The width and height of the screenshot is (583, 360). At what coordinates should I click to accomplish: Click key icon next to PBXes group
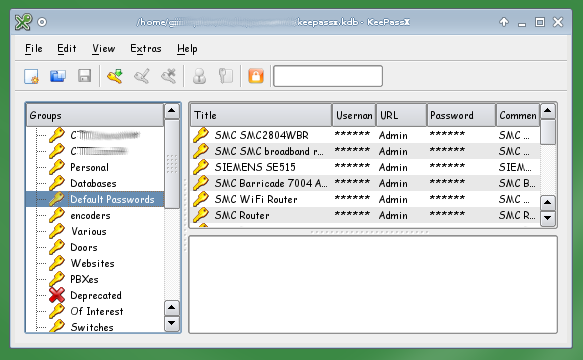coord(57,279)
